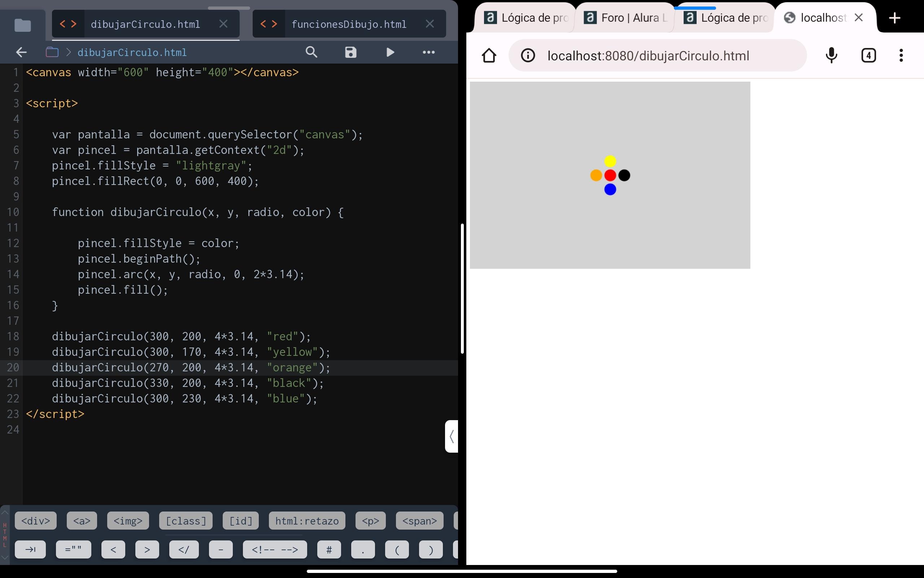The height and width of the screenshot is (578, 924).
Task: Tap the microphone voice search icon
Action: click(831, 56)
